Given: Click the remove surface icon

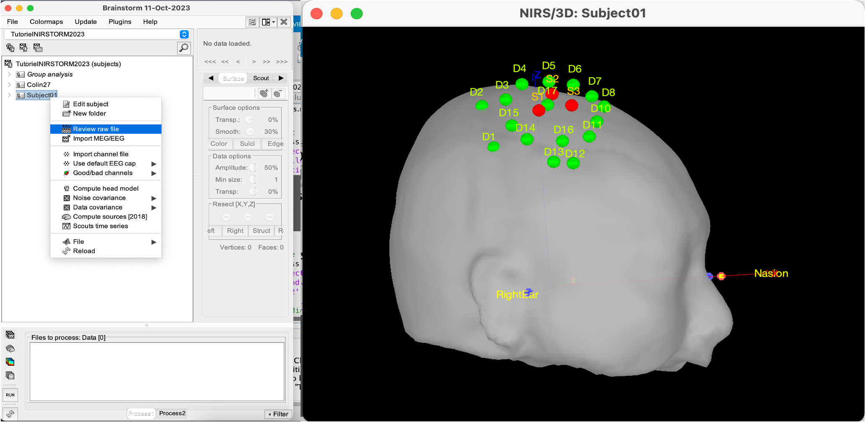Looking at the screenshot, I should [x=278, y=93].
